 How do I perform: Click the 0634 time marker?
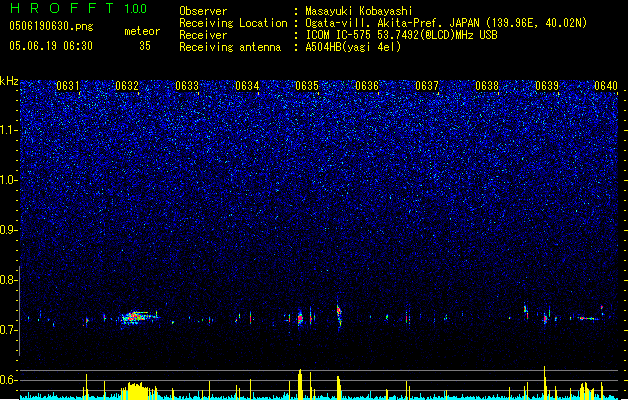click(x=247, y=86)
